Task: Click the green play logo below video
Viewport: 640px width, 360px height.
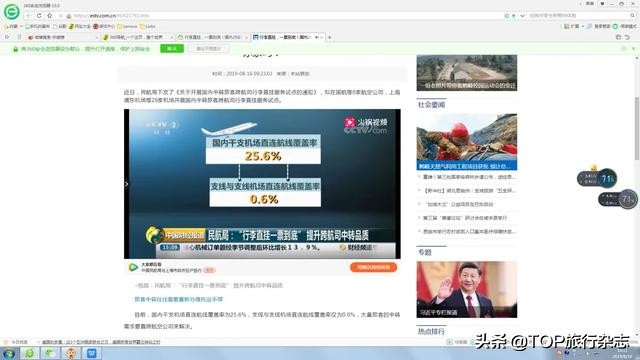Action: click(133, 267)
